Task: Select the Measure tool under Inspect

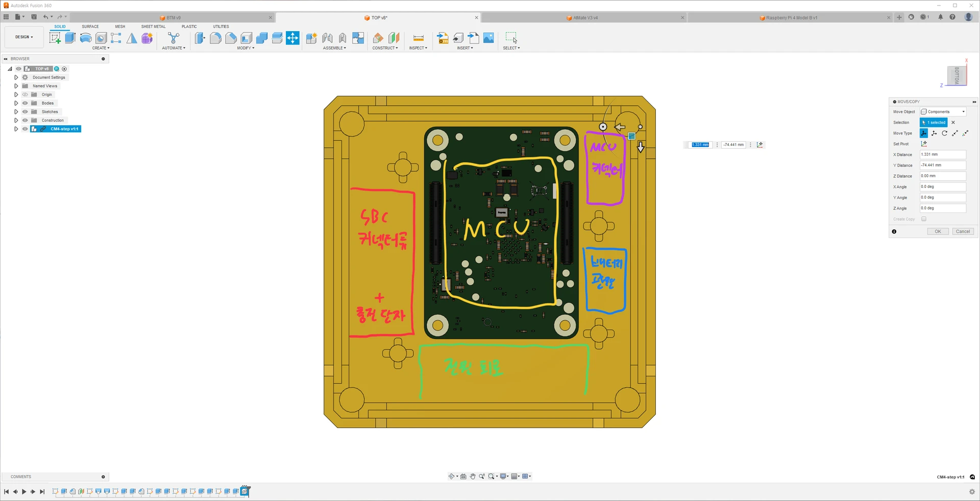Action: (x=418, y=38)
